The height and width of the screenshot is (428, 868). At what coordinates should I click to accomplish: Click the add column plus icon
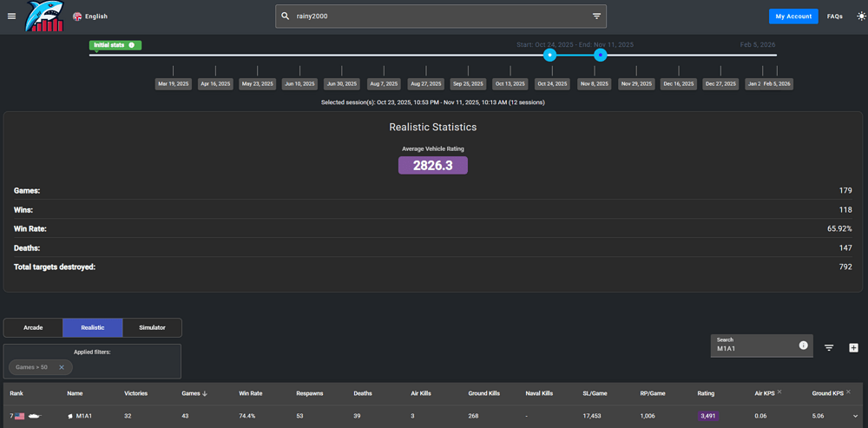pyautogui.click(x=854, y=347)
